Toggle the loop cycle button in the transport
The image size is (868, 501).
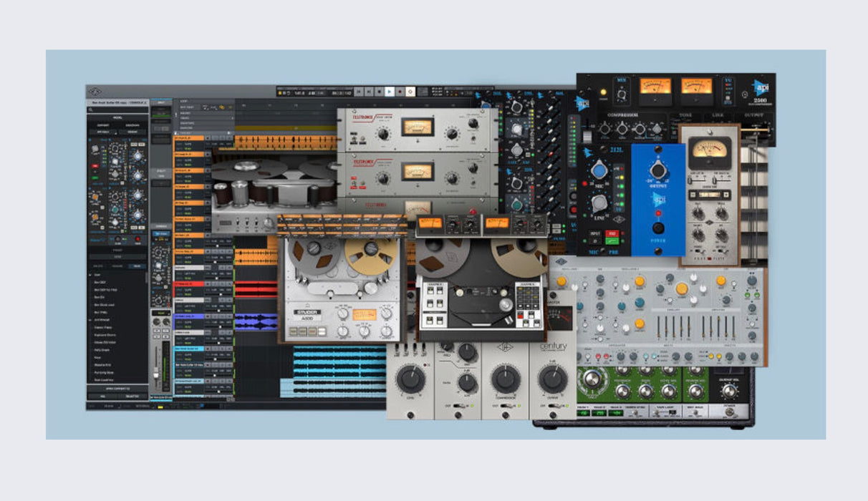pos(410,92)
